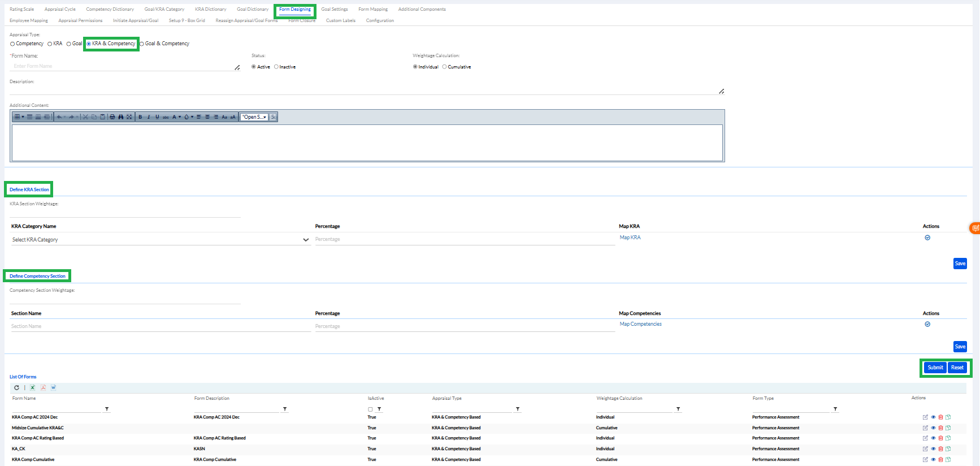Image resolution: width=980 pixels, height=466 pixels.
Task: Click edit icon for KRA Comp AC 2024 Dec
Action: coord(925,417)
